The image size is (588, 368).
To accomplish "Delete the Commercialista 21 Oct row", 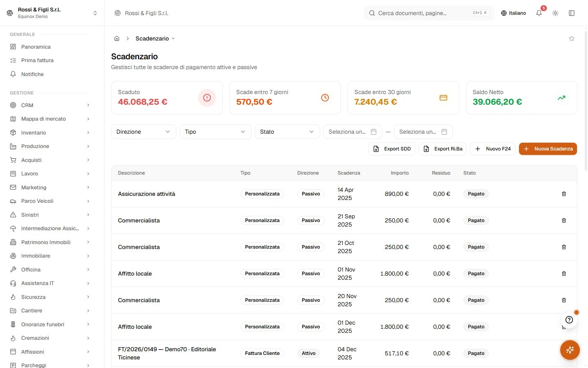I will coord(564,247).
